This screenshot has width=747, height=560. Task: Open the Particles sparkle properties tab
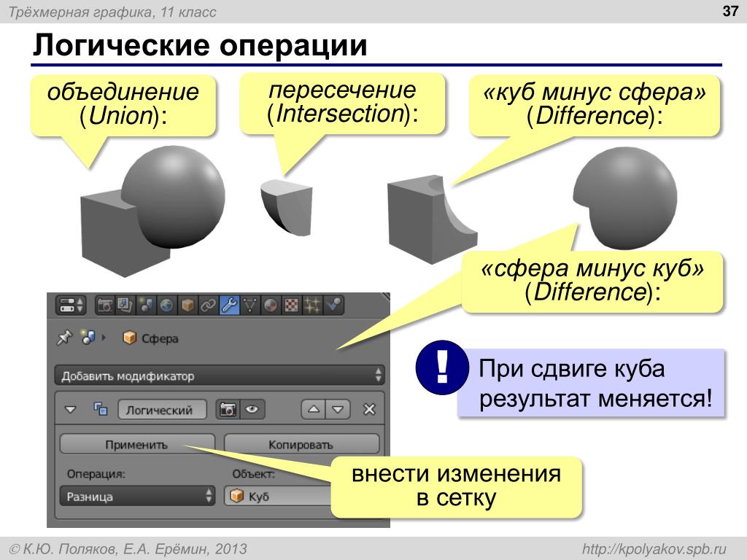(312, 306)
